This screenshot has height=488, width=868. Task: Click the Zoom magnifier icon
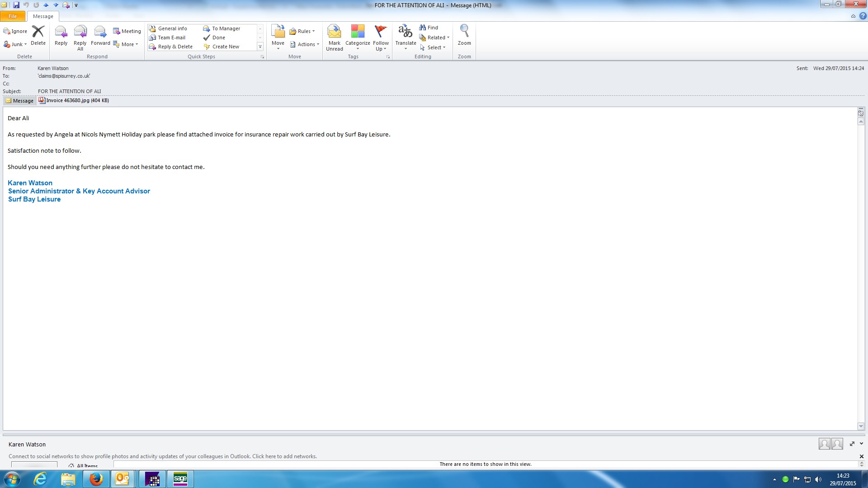pyautogui.click(x=464, y=31)
